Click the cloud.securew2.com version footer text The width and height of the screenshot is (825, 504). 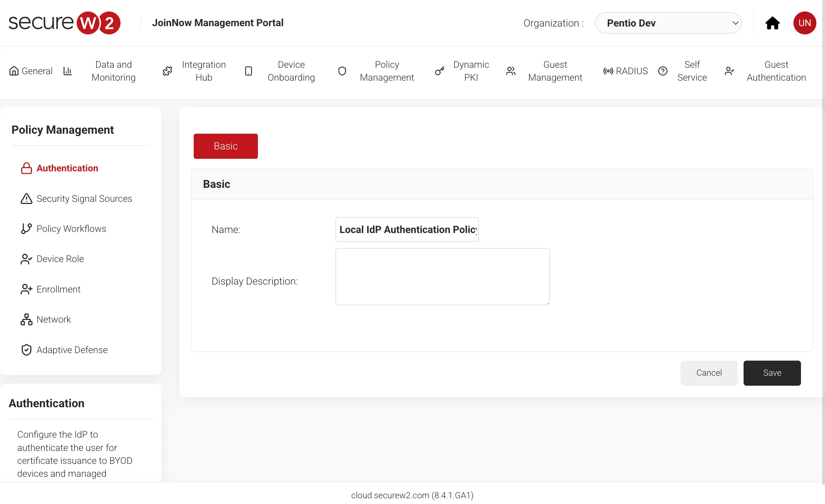click(412, 495)
